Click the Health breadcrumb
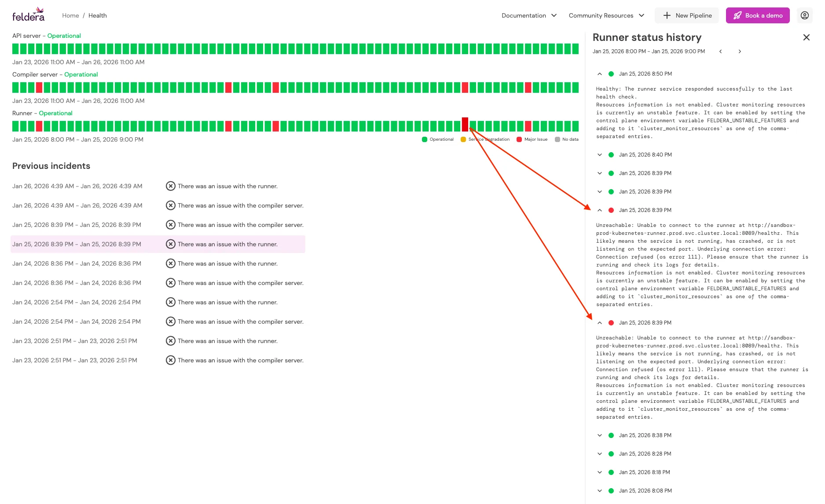The width and height of the screenshot is (825, 504). [97, 15]
